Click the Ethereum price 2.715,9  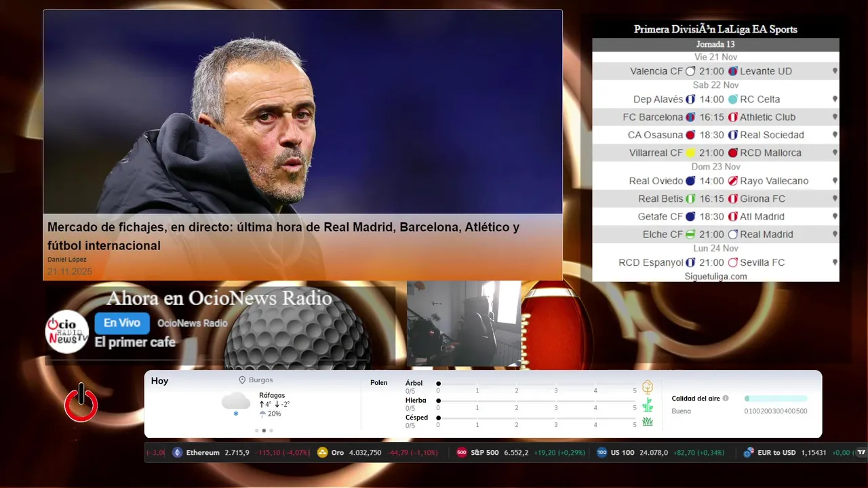point(237,453)
